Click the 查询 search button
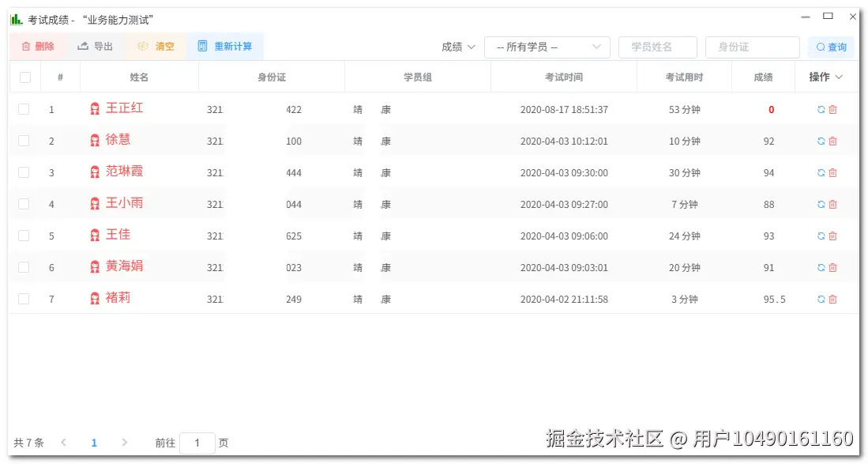The width and height of the screenshot is (868, 464). (x=831, y=47)
